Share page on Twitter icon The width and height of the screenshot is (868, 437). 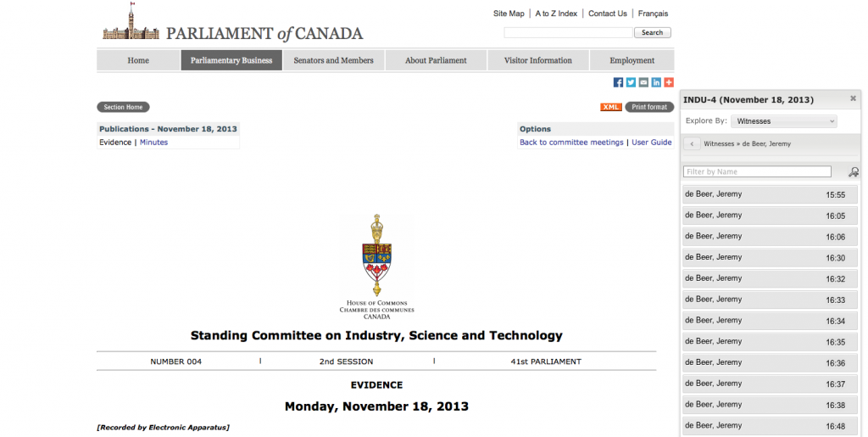click(631, 82)
